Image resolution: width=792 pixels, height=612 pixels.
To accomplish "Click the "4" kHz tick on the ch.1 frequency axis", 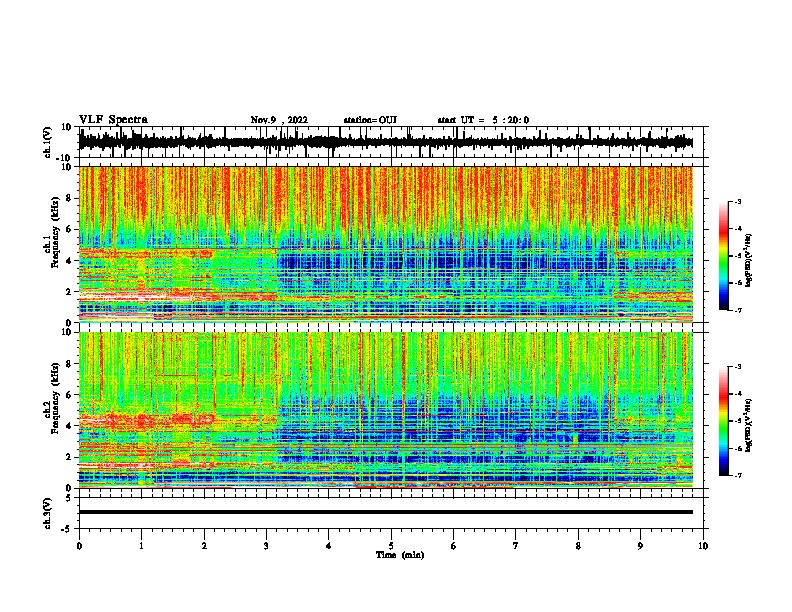I will click(70, 261).
